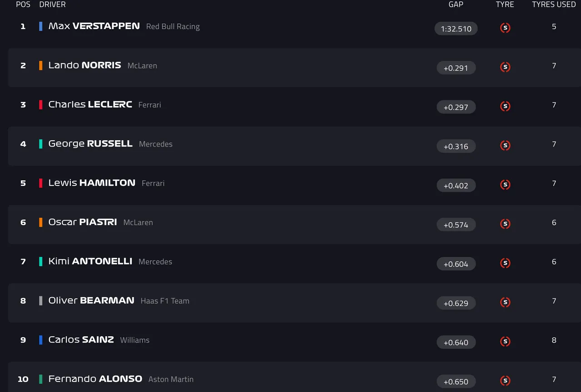Click soft tyre icon in Verstappen's row
Viewport: 581px width, 392px height.
click(x=505, y=28)
